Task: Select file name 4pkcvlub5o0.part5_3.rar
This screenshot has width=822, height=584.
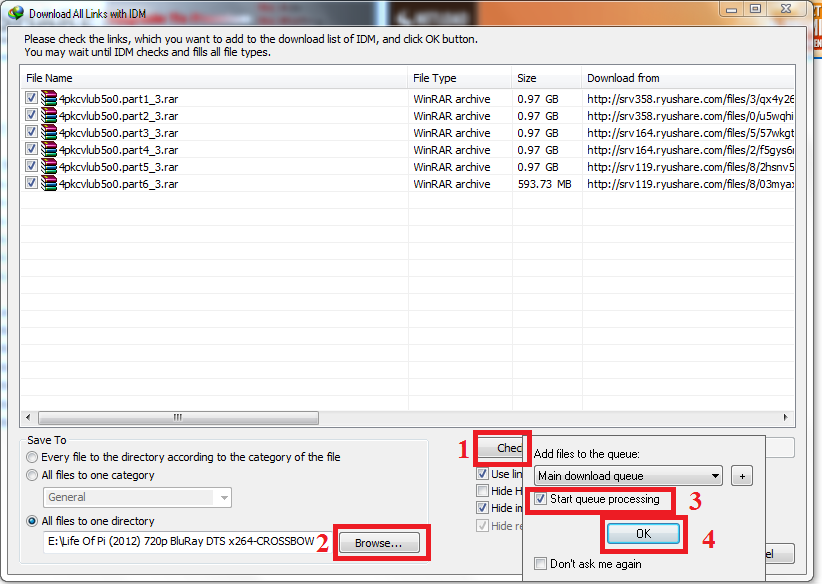Action: pyautogui.click(x=118, y=167)
